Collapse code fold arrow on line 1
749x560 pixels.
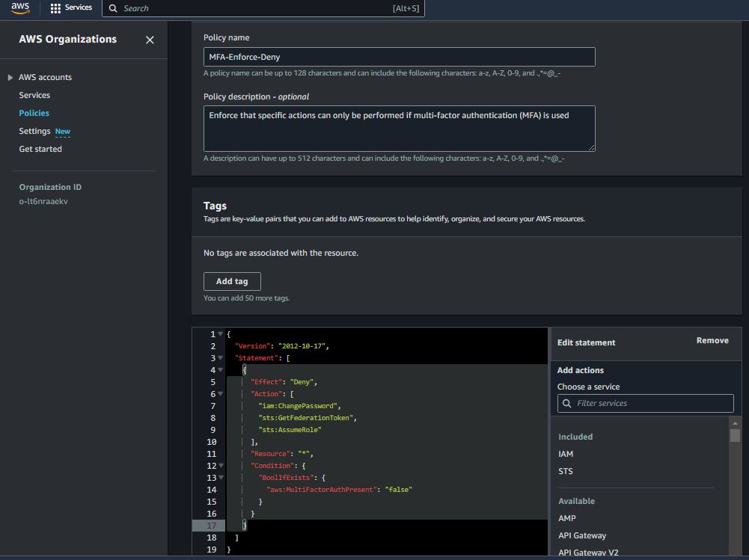click(221, 334)
